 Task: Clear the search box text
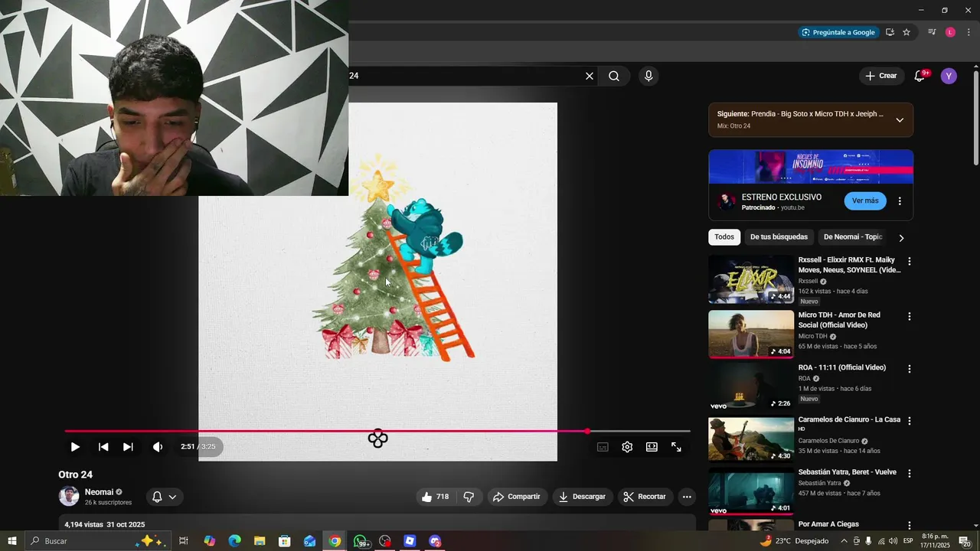click(x=590, y=76)
